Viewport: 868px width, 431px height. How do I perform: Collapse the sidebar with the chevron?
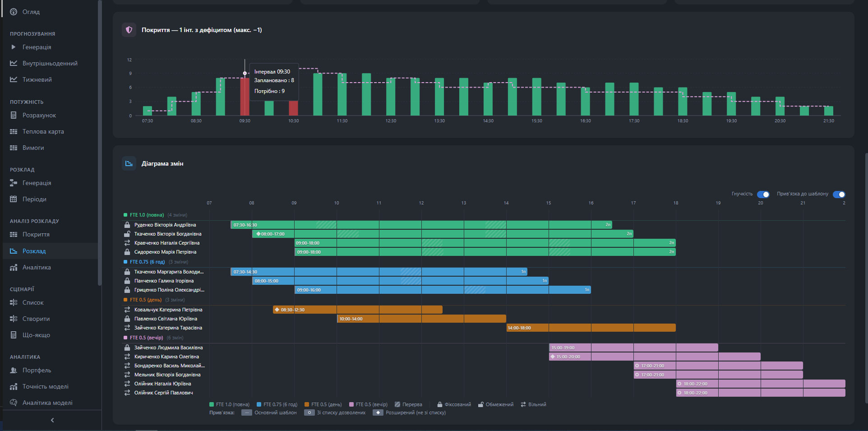point(52,420)
